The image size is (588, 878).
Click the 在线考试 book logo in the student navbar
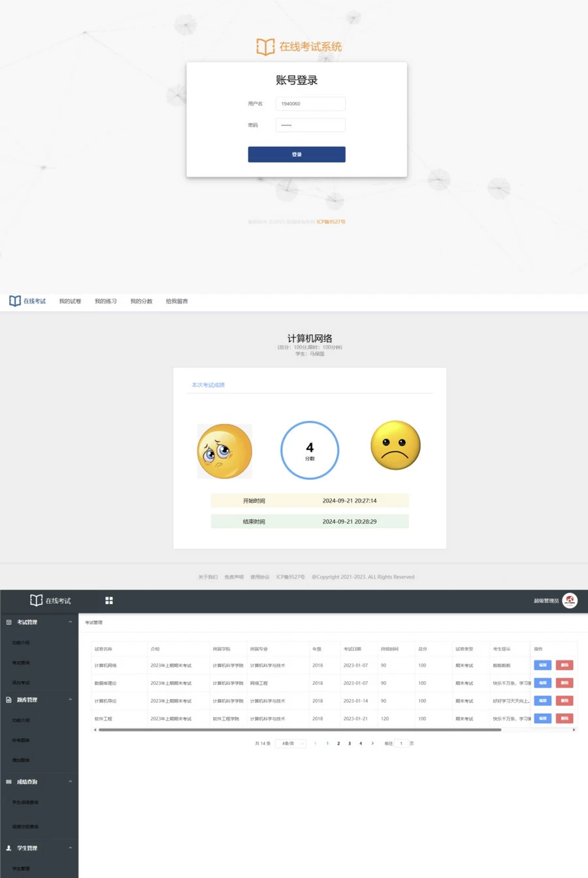coord(15,301)
